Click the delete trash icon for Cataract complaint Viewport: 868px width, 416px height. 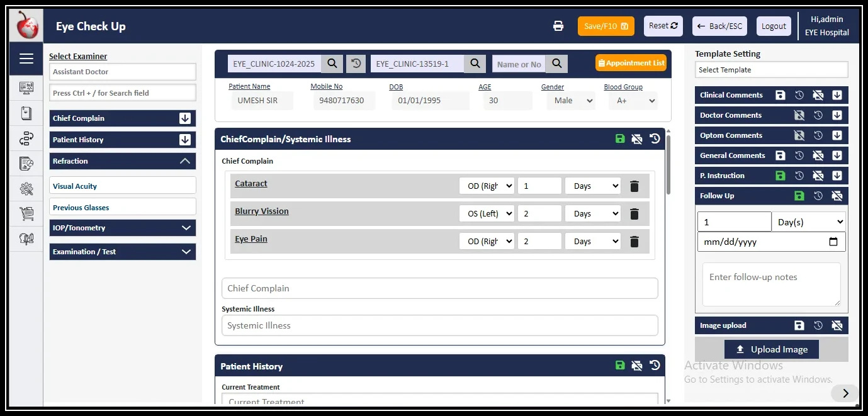634,186
